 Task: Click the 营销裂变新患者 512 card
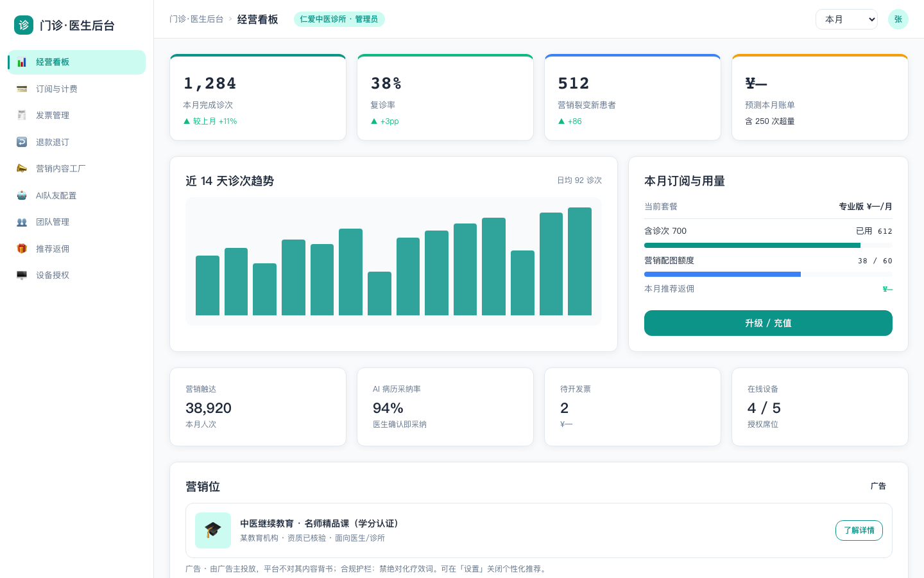pyautogui.click(x=633, y=97)
